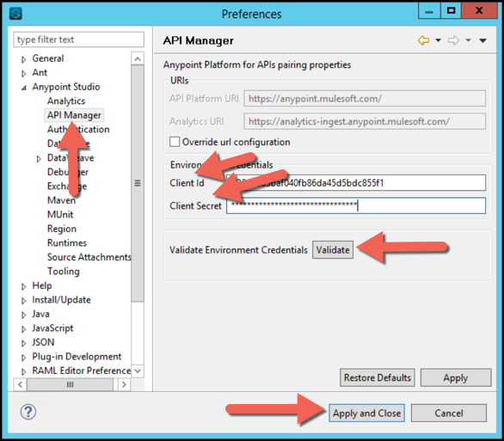Expand the JSON tree node
The height and width of the screenshot is (441, 504).
click(x=23, y=343)
